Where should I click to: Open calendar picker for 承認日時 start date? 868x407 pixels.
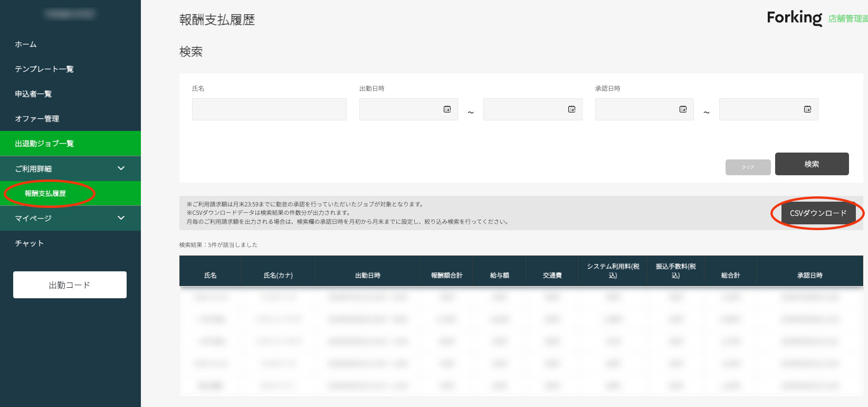coord(683,109)
